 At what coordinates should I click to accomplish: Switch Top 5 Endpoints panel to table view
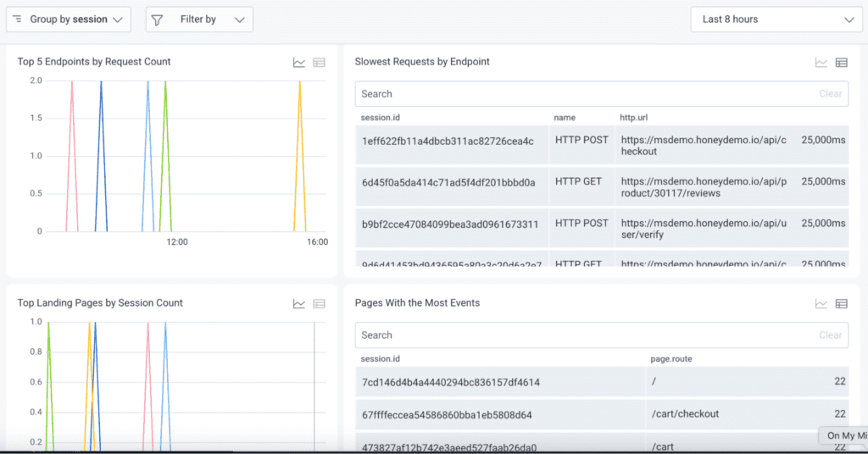(319, 63)
